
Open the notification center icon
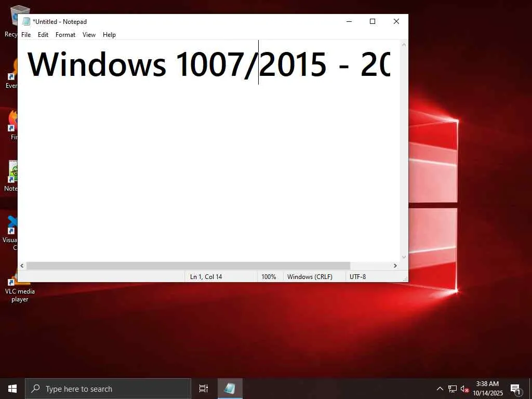(x=516, y=389)
